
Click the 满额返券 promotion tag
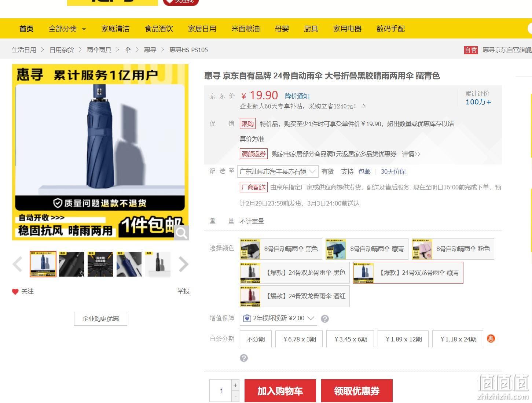[253, 154]
